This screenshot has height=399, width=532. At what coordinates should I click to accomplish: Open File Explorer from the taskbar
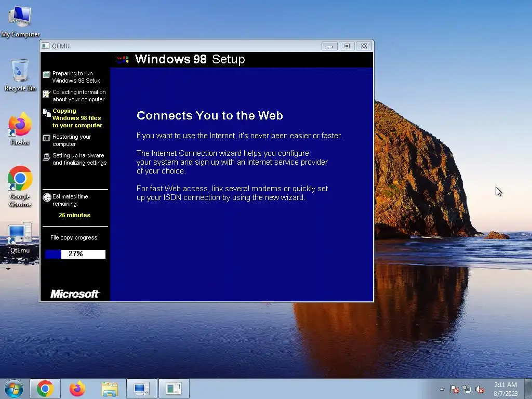[110, 389]
